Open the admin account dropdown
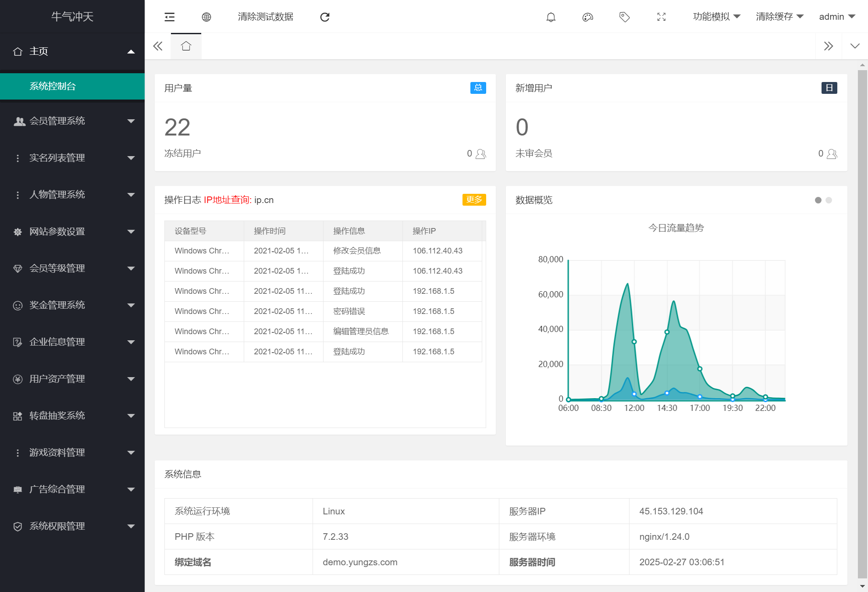Screen dimensions: 868x592 click(836, 17)
